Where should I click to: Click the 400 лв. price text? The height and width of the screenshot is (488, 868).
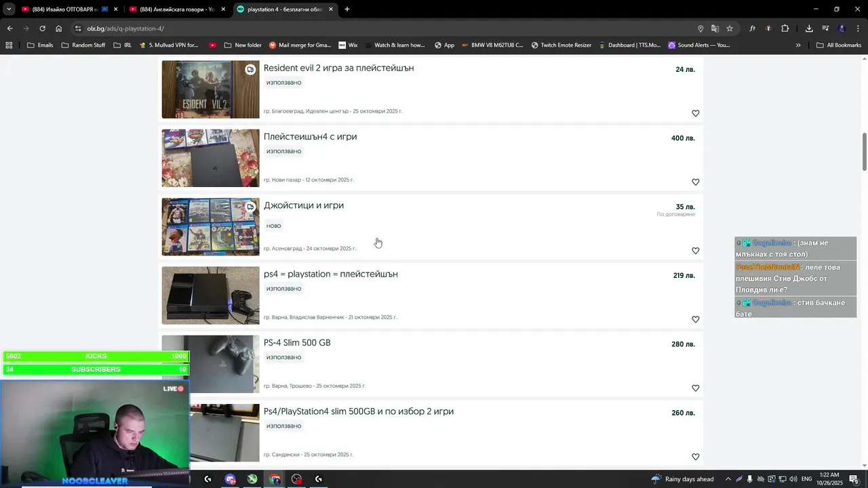(x=683, y=138)
